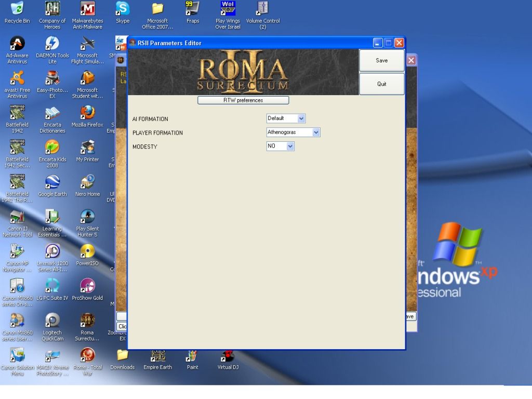Screen dimensions: 532x399
Task: Open Malwarebytes Anti-Malware desktop icon
Action: pyautogui.click(x=87, y=9)
